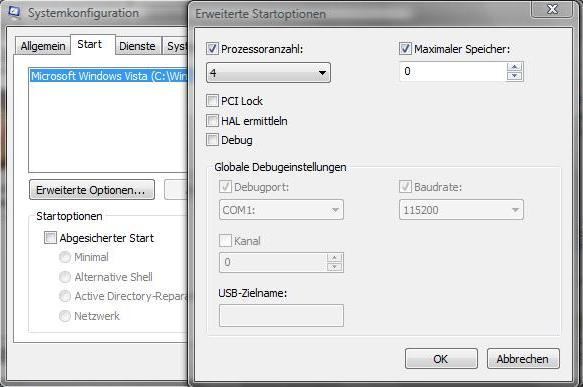
Task: Click into the Maximaler Speicher value field
Action: 453,71
